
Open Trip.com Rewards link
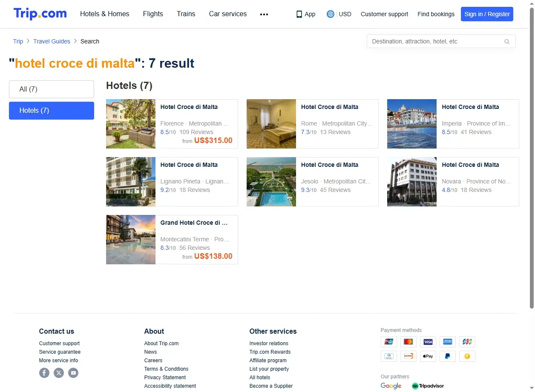point(270,352)
